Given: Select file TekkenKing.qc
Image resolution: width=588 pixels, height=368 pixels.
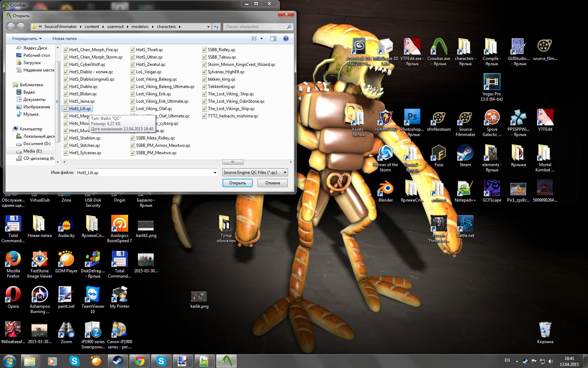Looking at the screenshot, I should pos(218,87).
